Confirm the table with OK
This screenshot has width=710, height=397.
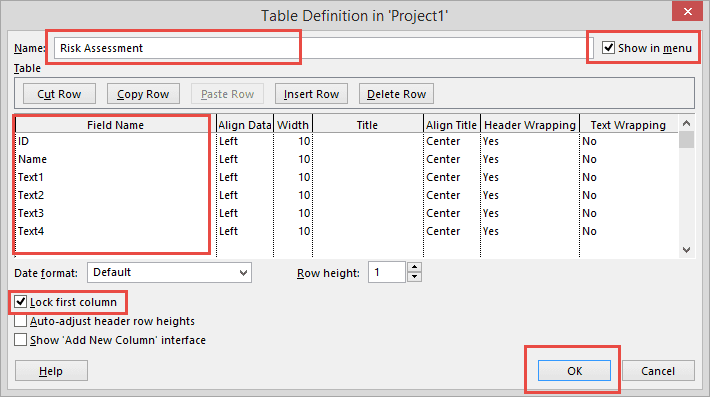point(574,371)
